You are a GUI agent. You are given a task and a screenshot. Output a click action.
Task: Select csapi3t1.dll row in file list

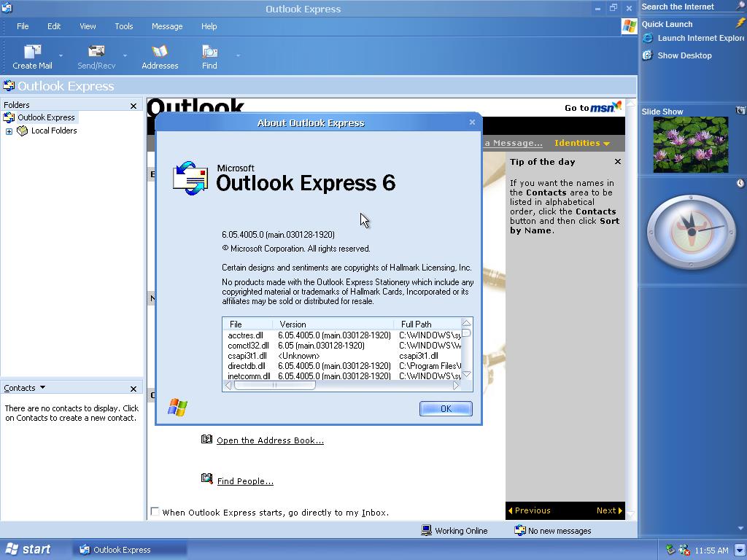click(x=342, y=356)
